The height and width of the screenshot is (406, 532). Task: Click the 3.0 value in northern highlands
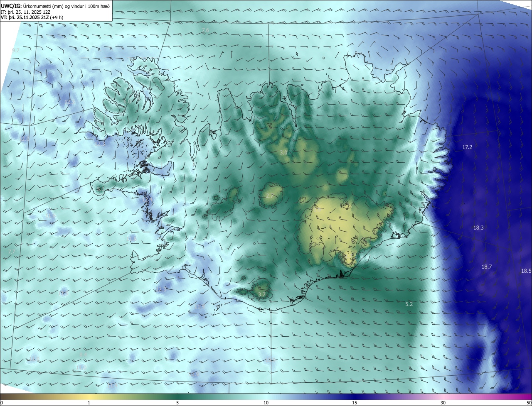pos(283,153)
